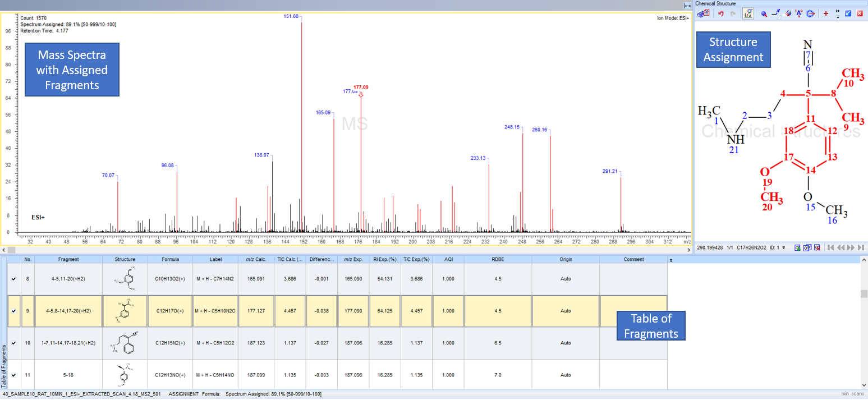Image resolution: width=868 pixels, height=400 pixels.
Task: Uncheck the checkbox for fragment row 8
Action: pos(14,278)
